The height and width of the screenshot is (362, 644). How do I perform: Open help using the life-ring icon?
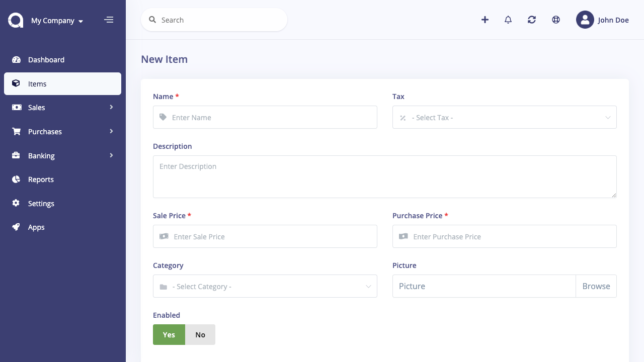click(x=555, y=20)
